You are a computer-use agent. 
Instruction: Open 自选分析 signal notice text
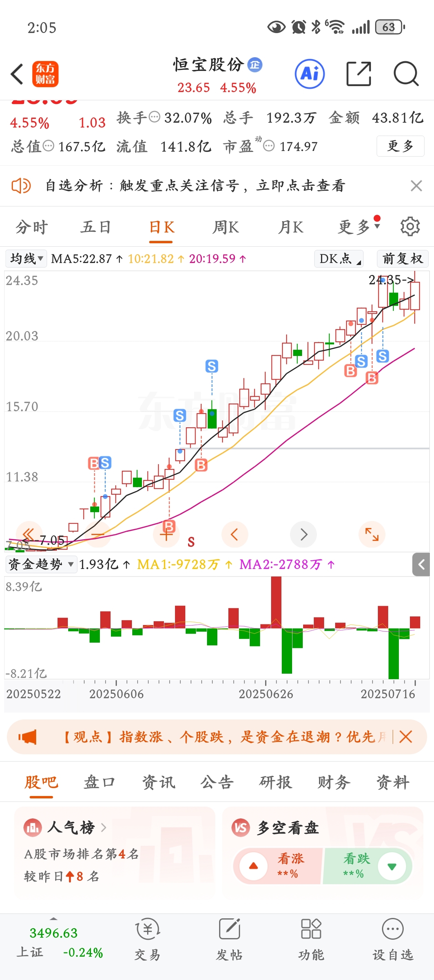click(195, 186)
